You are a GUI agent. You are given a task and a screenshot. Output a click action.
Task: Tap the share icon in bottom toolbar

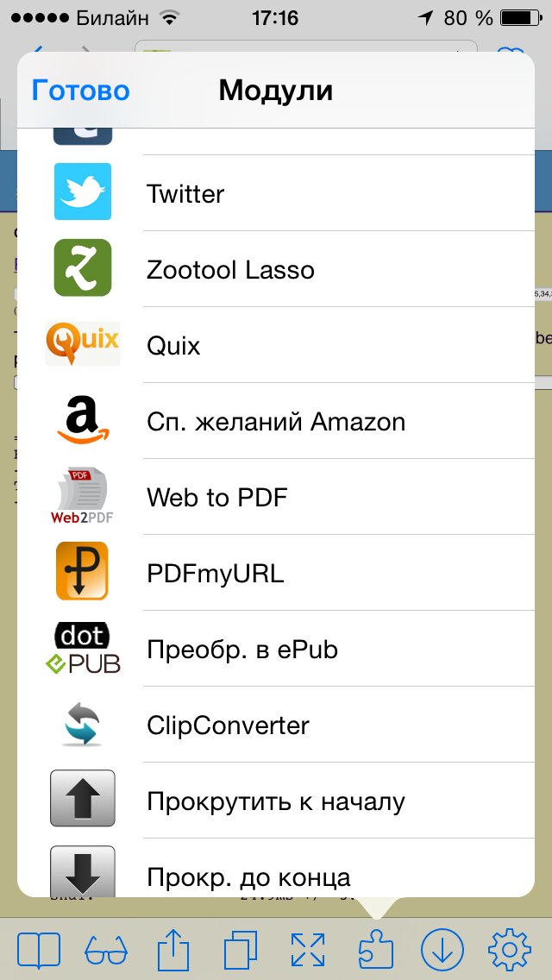173,950
